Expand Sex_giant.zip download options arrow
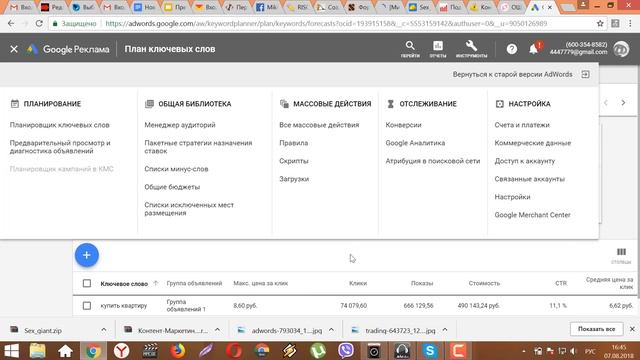Viewport: 640px width, 360px height. [x=104, y=330]
